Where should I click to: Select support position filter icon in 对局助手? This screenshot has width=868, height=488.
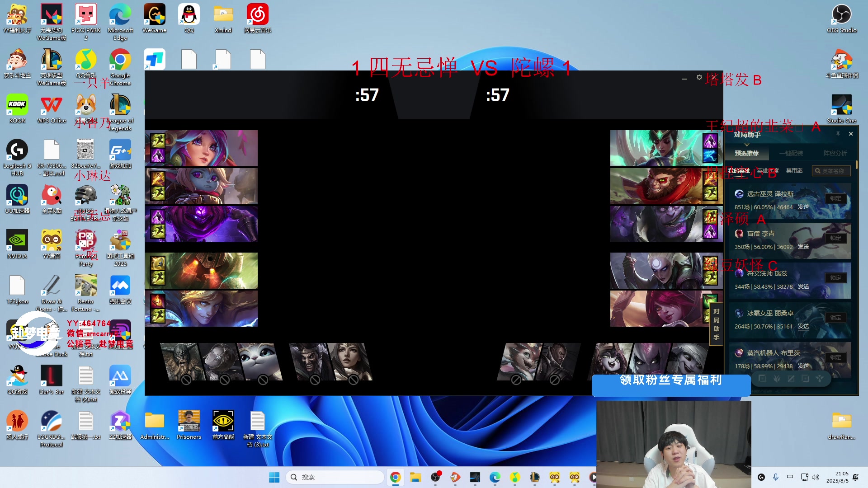tap(820, 378)
